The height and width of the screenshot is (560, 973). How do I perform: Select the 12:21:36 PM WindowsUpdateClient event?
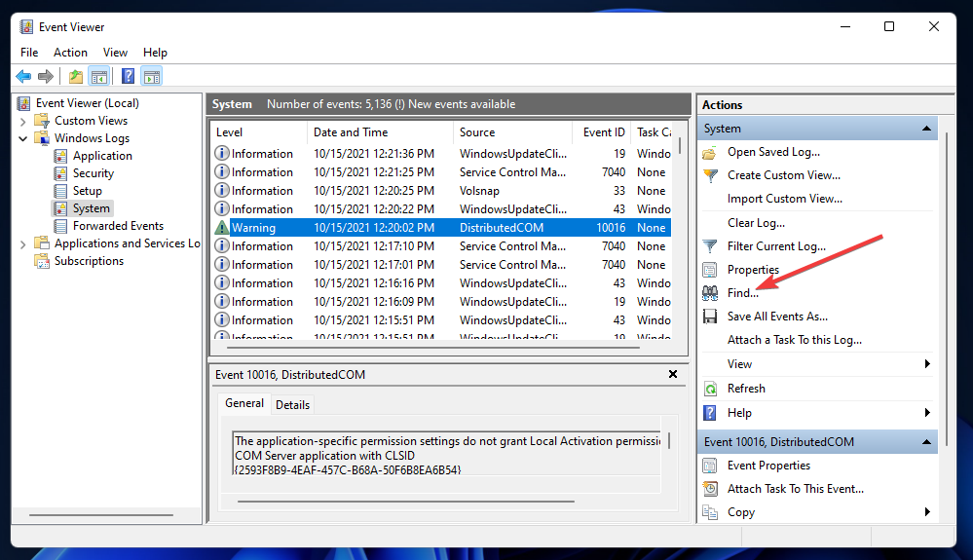442,153
